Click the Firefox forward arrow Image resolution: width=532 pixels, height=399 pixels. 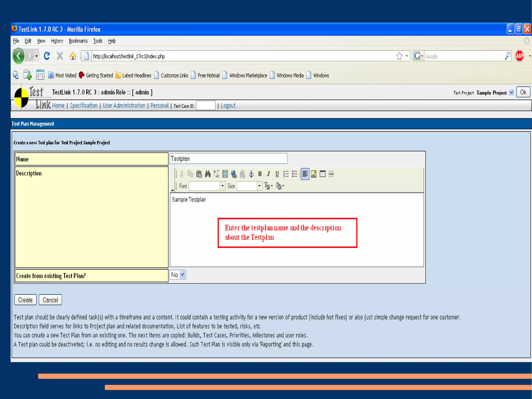(x=29, y=56)
